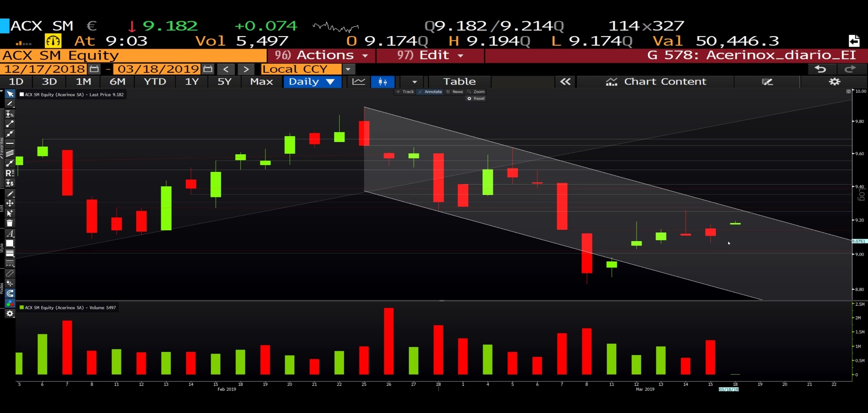Open the price axis options icon

[849, 91]
